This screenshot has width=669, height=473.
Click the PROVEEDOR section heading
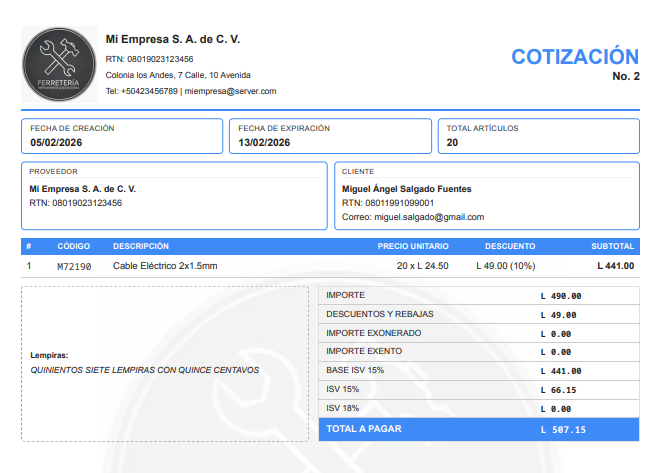[x=53, y=171]
